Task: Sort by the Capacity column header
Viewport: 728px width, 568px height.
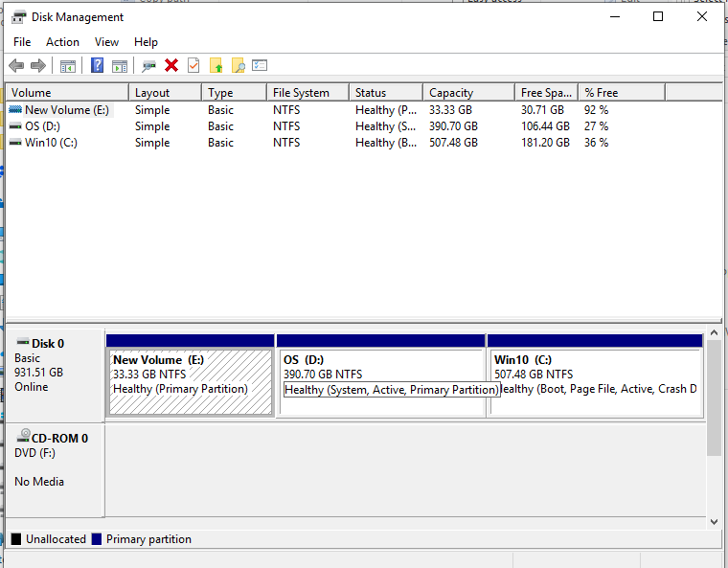Action: 469,92
